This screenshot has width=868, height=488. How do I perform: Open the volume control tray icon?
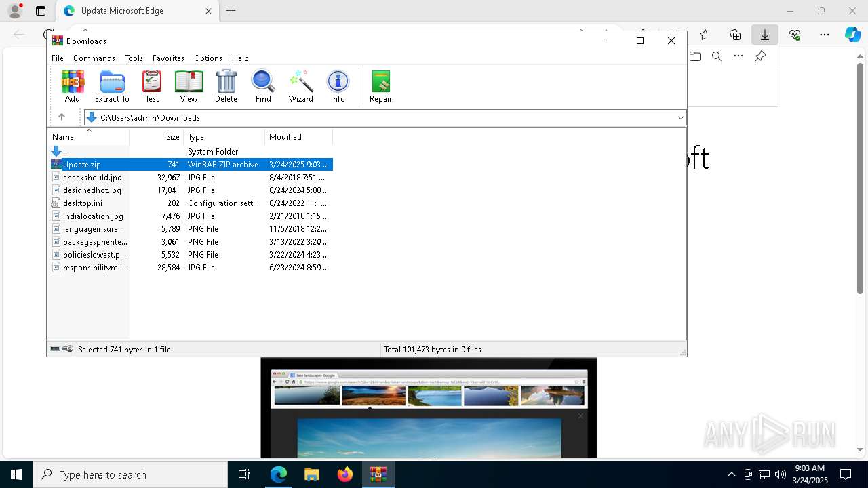pos(781,474)
